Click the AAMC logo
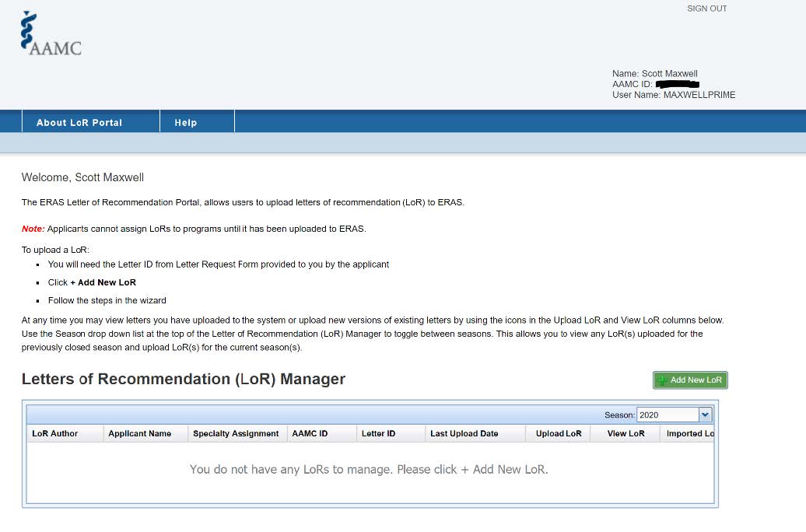This screenshot has width=806, height=532. tap(51, 33)
